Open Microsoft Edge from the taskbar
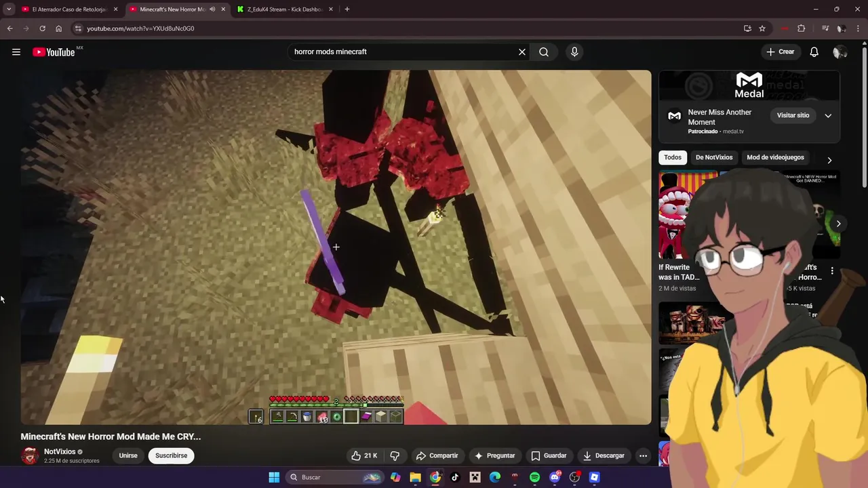 [x=495, y=477]
